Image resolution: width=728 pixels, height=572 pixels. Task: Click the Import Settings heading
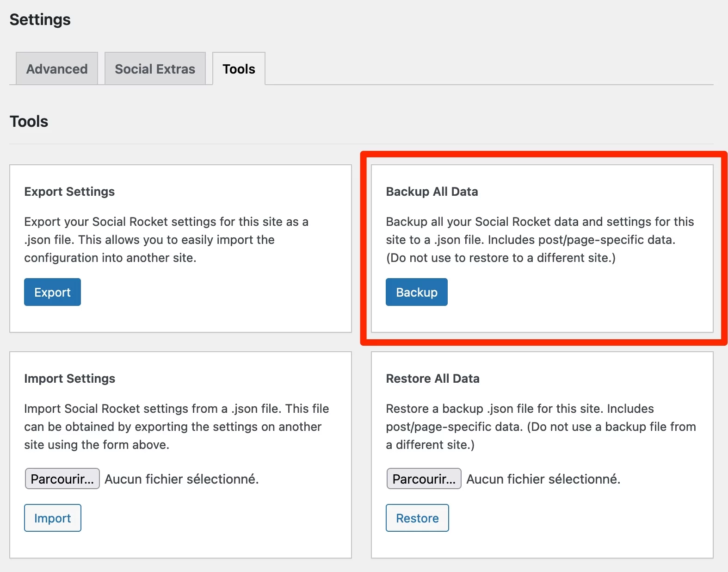click(x=70, y=379)
